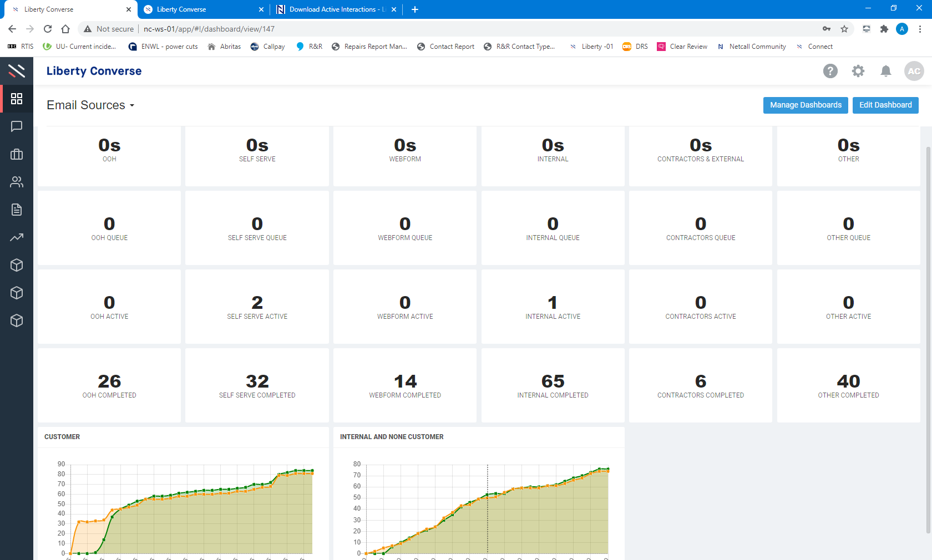
Task: Click the Edit Dashboard button
Action: (x=885, y=105)
